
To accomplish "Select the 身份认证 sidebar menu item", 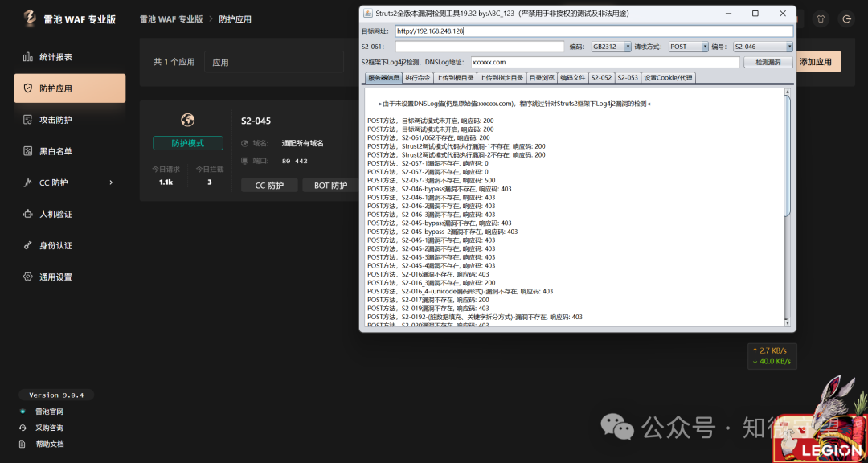I will (70, 245).
